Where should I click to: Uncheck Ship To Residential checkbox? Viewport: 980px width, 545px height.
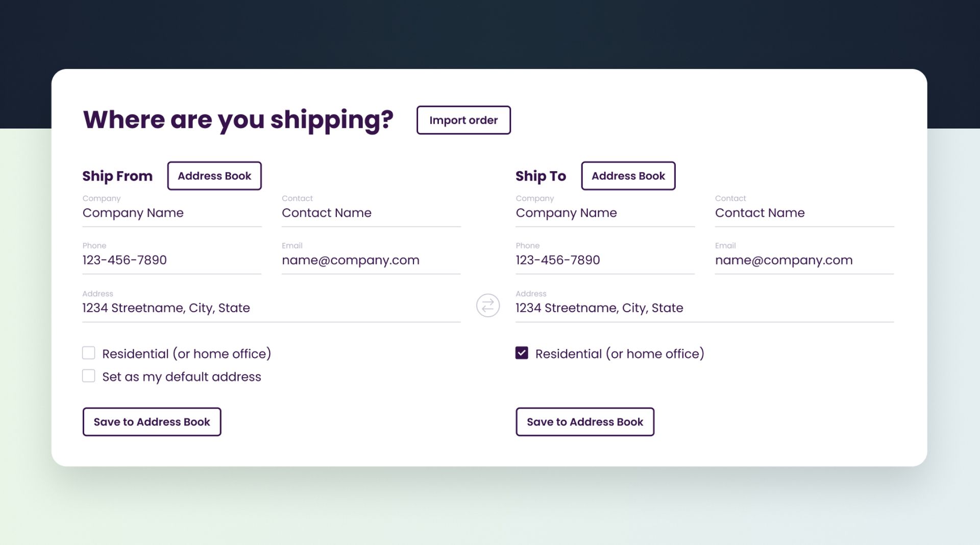click(522, 353)
